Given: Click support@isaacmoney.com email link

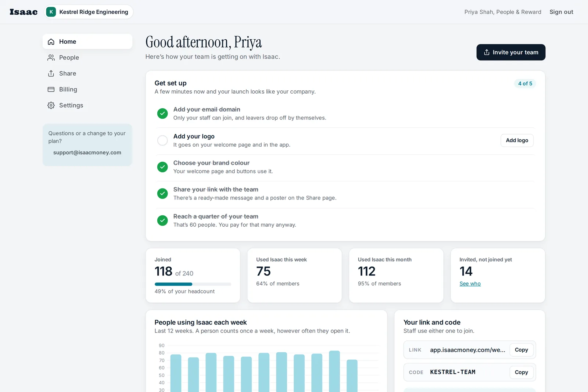Looking at the screenshot, I should pos(87,152).
